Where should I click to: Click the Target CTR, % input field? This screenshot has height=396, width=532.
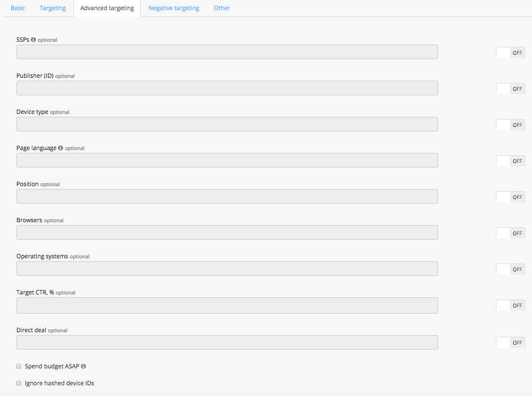tap(227, 305)
